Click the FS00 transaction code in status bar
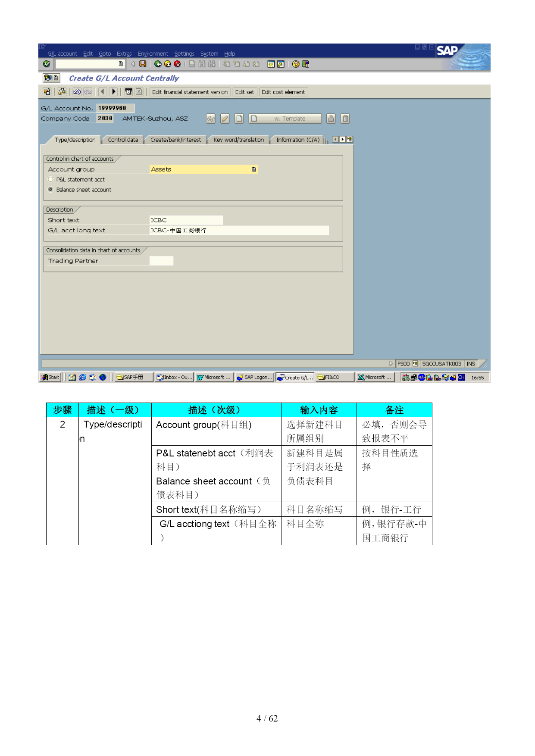Viewport: 535px width, 756px height. (x=404, y=364)
